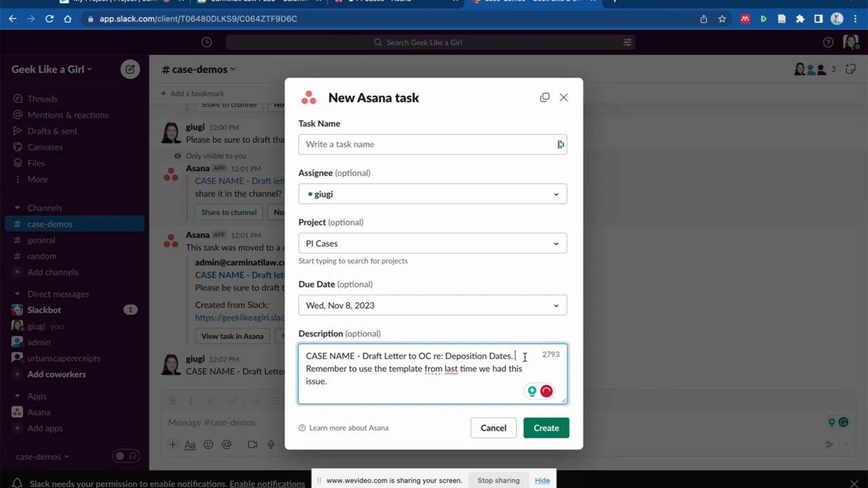
Task: Toggle the huddle switch at sidebar bottom
Action: pos(126,456)
